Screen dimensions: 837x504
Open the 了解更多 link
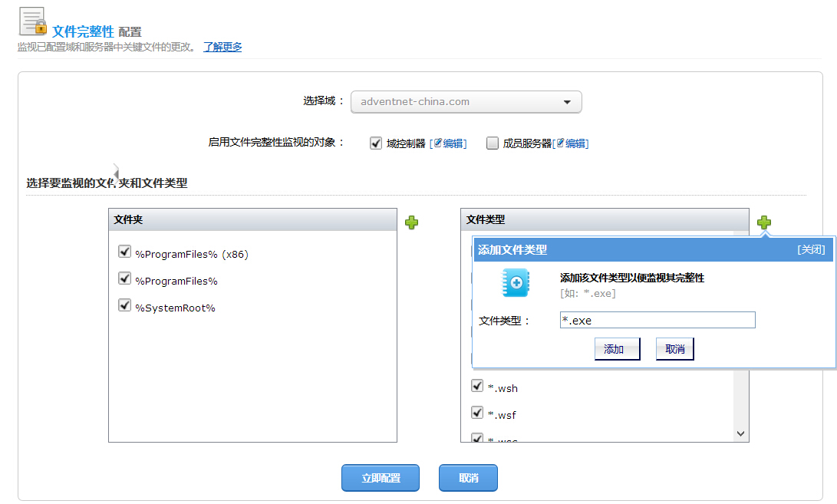(x=222, y=47)
